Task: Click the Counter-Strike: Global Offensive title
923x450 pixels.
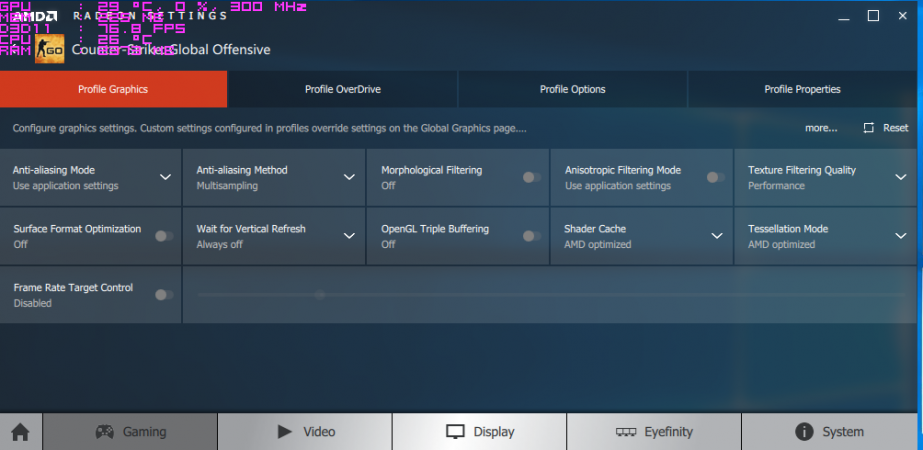Action: click(x=171, y=49)
